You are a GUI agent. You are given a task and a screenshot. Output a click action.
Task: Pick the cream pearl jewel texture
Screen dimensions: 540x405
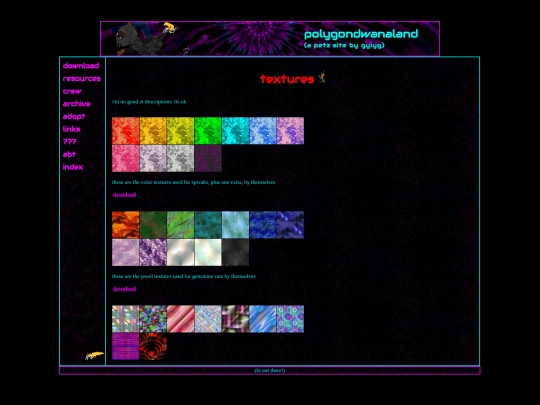click(208, 252)
